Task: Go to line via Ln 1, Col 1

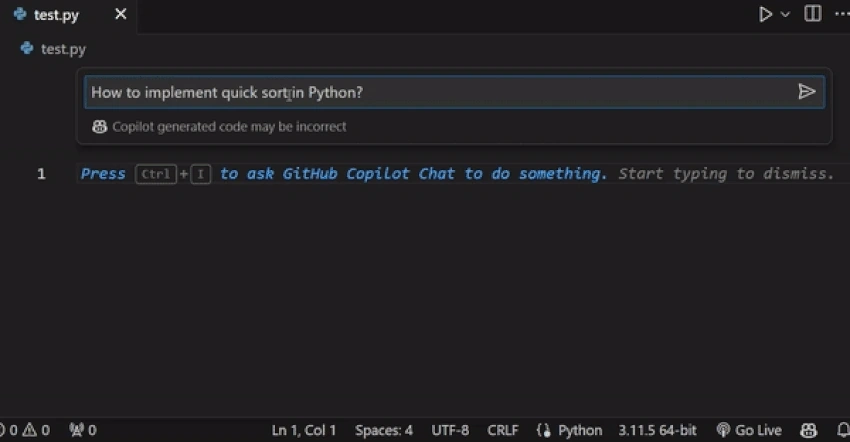Action: pyautogui.click(x=304, y=430)
